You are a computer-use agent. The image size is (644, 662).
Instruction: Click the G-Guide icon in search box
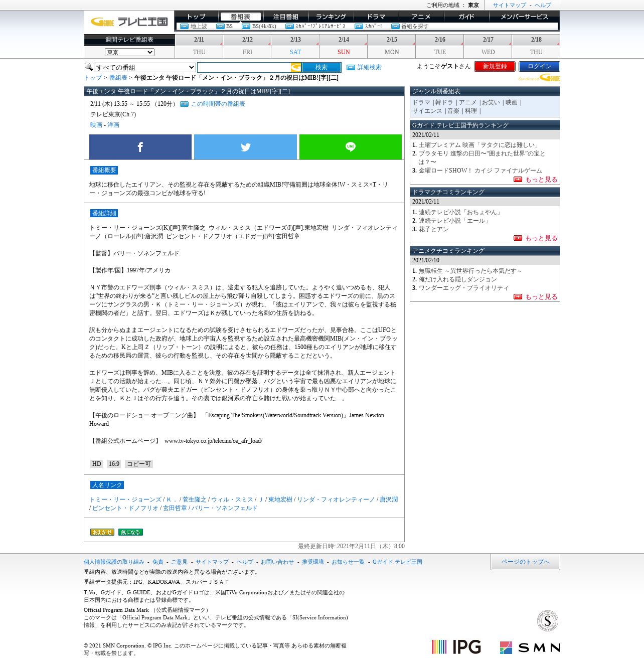pos(296,67)
